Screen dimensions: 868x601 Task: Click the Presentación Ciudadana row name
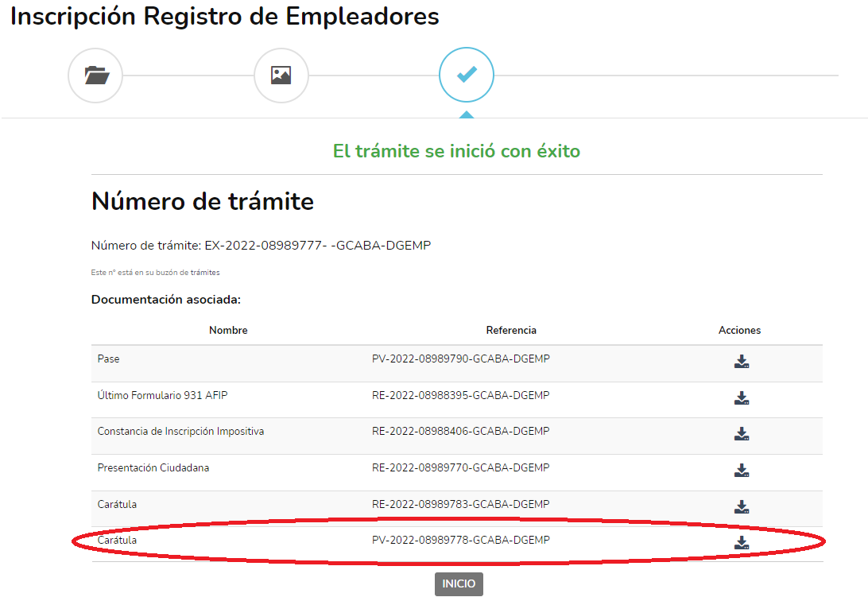153,468
